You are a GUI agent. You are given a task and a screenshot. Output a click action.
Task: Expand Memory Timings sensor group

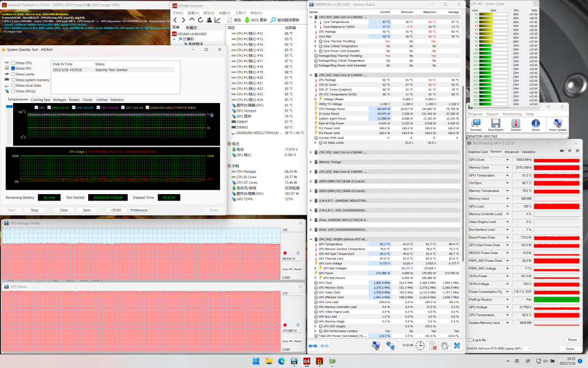click(310, 162)
